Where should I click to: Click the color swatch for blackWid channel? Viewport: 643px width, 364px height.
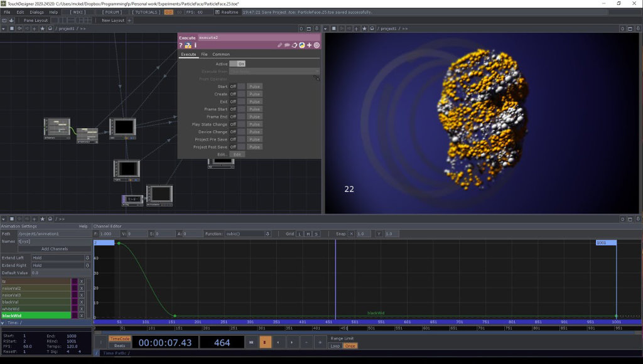click(x=75, y=316)
